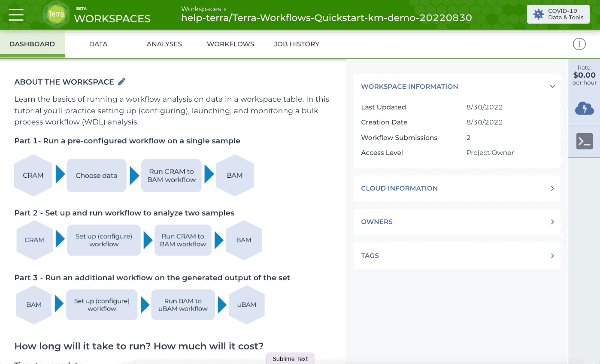Click the Sublime Text taskbar item
This screenshot has width=600, height=364.
pos(290,359)
